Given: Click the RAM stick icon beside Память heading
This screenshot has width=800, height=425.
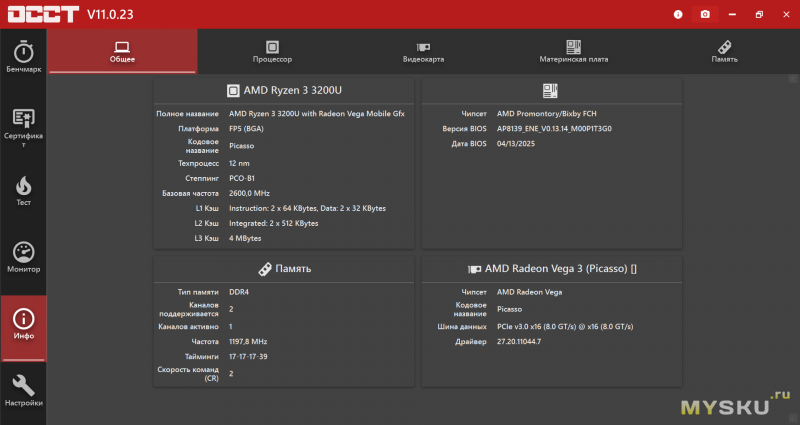Looking at the screenshot, I should (265, 269).
